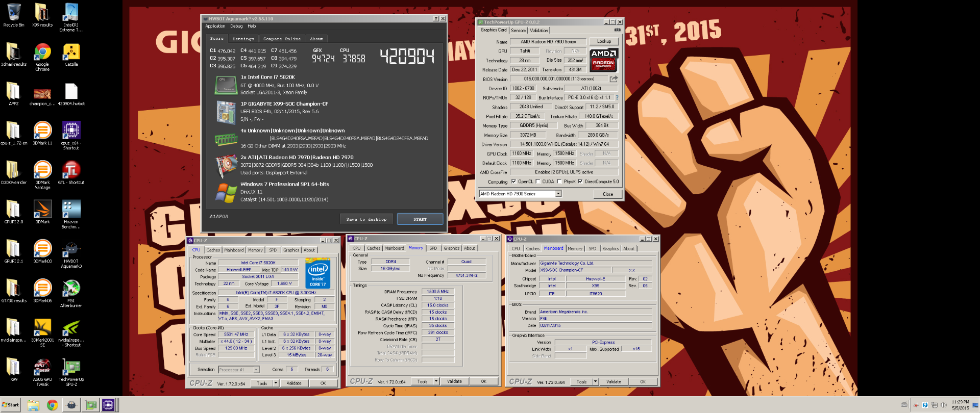Launch the MSI Afterburner desktop icon
The image size is (980, 413).
click(x=71, y=293)
